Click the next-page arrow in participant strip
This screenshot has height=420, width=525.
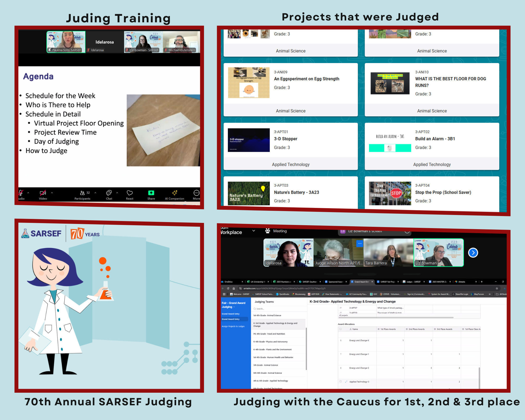coord(473,253)
